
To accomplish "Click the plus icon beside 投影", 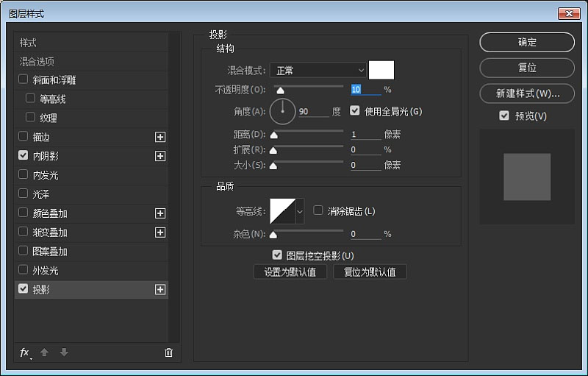I will click(160, 290).
